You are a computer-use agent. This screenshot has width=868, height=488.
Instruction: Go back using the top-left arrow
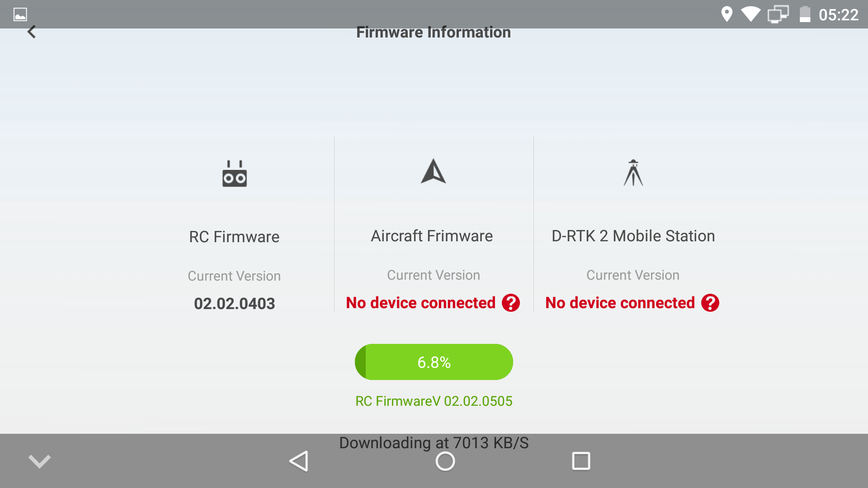tap(31, 32)
